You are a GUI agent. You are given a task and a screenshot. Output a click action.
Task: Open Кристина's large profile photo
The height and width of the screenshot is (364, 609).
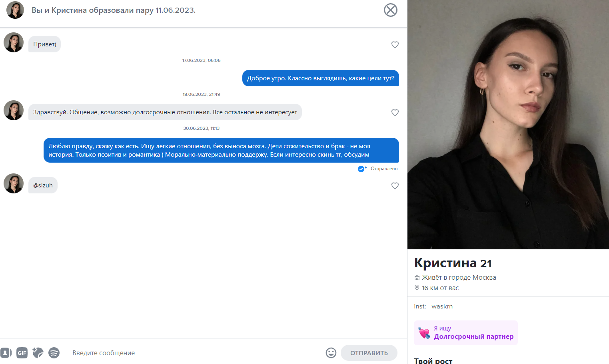pos(508,125)
